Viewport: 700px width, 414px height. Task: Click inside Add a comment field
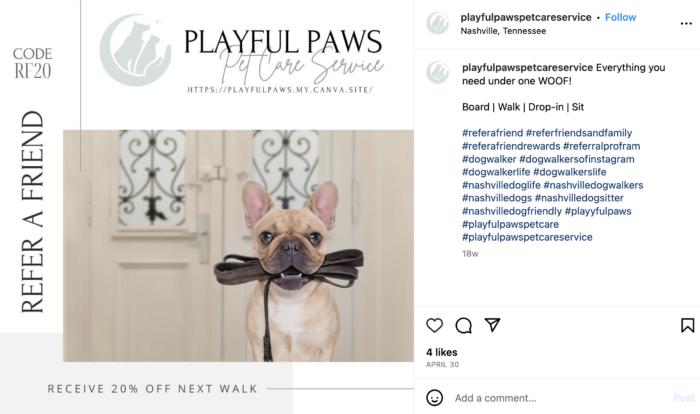tap(560, 398)
